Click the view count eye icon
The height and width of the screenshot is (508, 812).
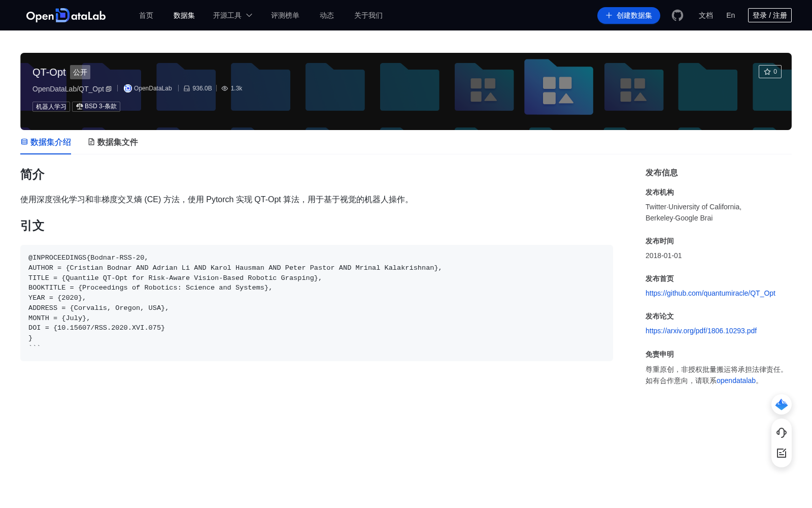225,88
